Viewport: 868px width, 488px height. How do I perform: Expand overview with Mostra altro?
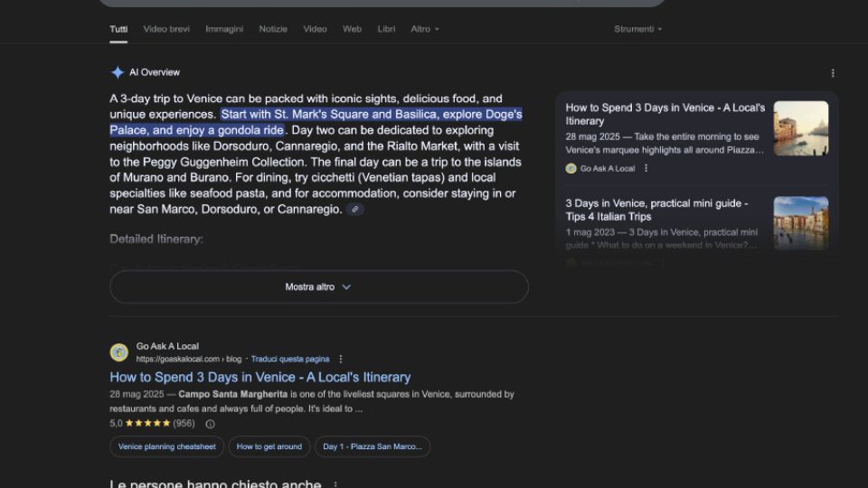coord(318,286)
